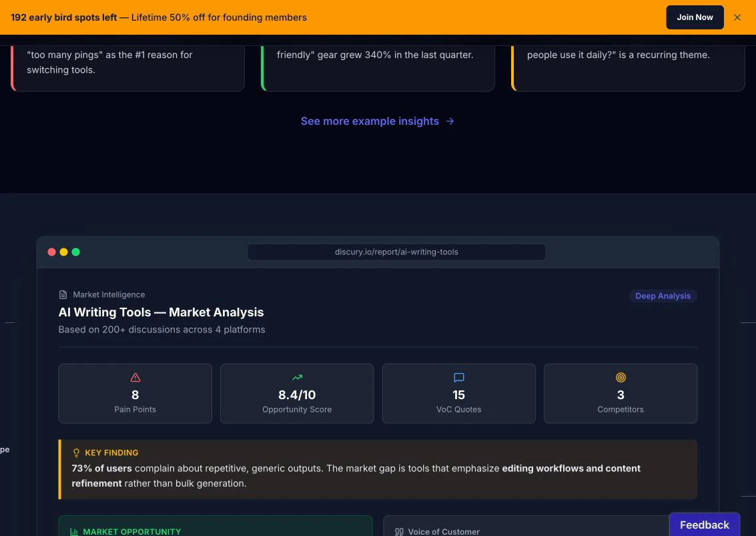Click the '73% of users' bold text
This screenshot has height=536, width=756.
101,469
